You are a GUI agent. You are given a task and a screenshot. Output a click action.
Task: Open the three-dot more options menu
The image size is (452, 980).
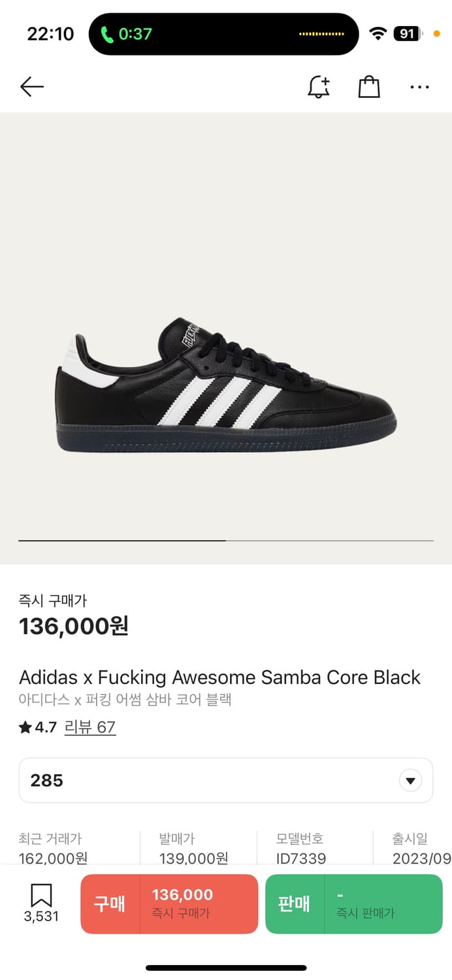[419, 87]
